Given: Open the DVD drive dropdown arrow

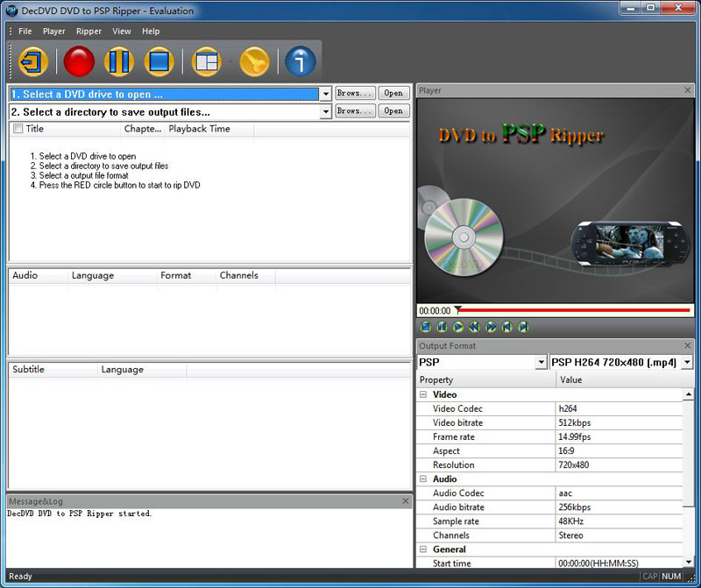Looking at the screenshot, I should pos(326,94).
